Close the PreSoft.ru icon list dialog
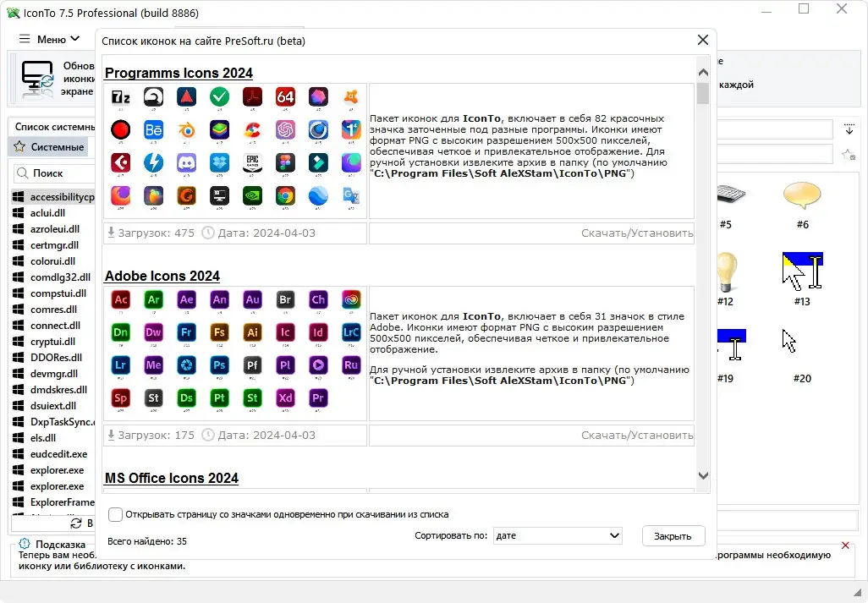 [703, 40]
